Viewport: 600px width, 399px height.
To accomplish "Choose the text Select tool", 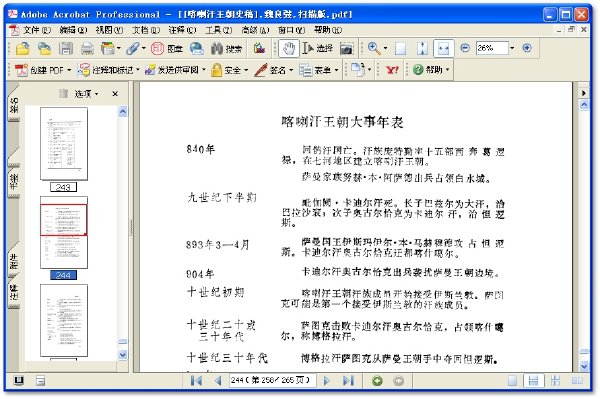I will tap(317, 49).
